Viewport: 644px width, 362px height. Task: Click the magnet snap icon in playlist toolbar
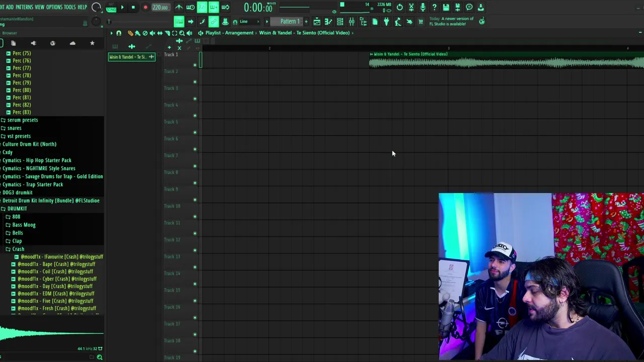coord(119,33)
